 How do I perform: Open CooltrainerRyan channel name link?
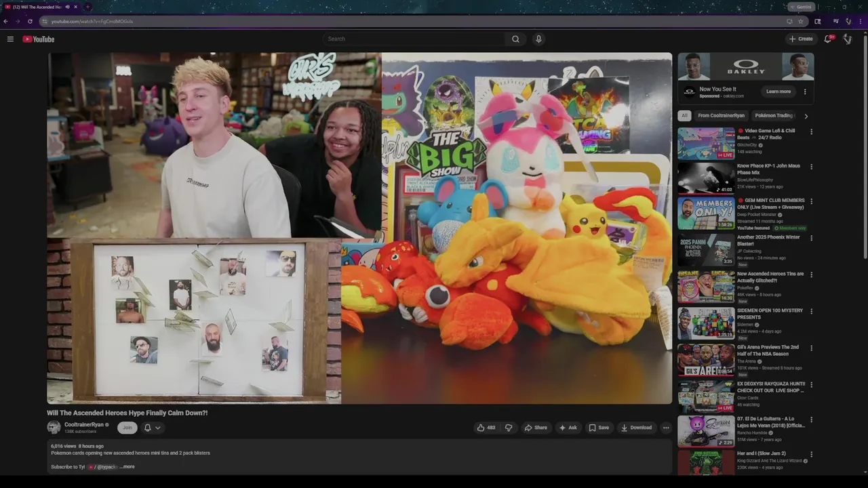[x=84, y=425]
